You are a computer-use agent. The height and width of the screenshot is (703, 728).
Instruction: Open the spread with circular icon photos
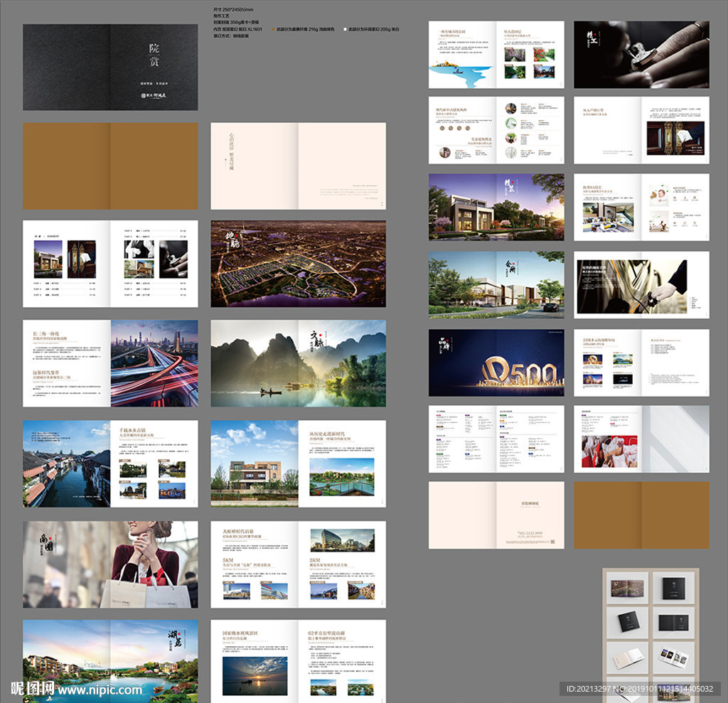tap(496, 130)
